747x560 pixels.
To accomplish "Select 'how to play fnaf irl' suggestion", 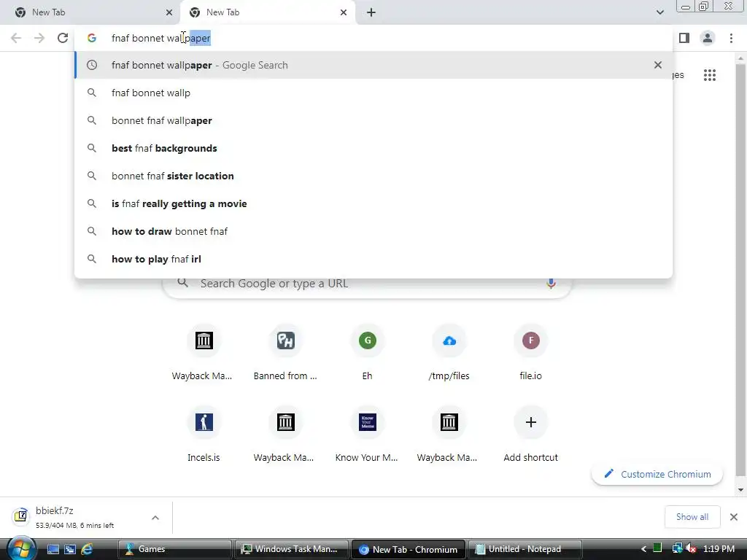I will coord(373,259).
